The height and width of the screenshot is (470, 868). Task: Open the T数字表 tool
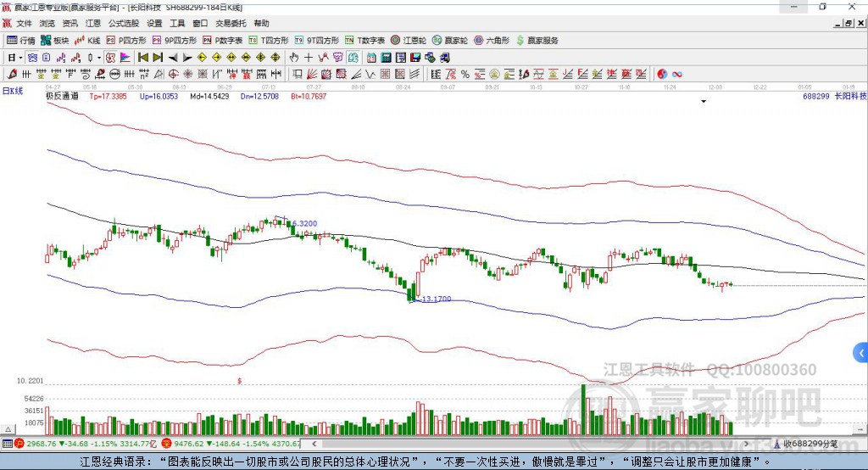pos(364,41)
